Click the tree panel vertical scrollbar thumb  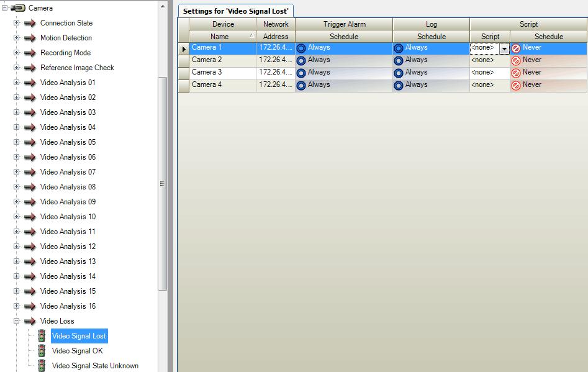[163, 184]
